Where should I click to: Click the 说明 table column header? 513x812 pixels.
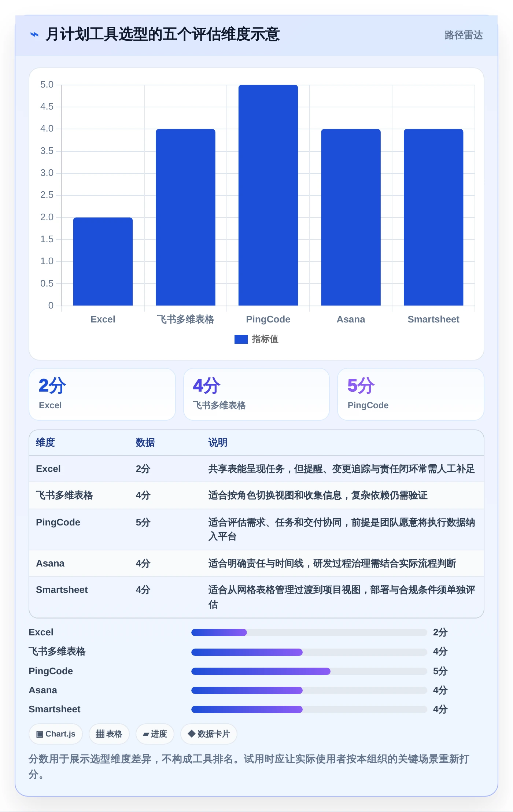tap(218, 443)
